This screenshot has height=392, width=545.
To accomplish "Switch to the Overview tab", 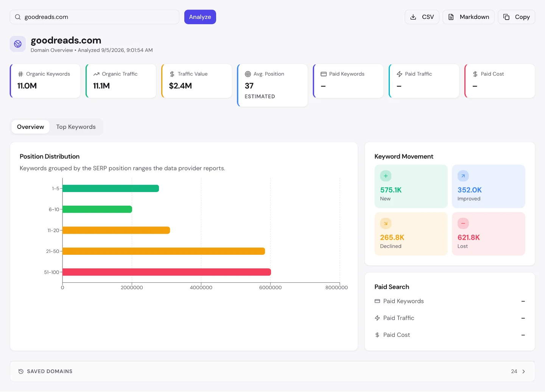I will (x=31, y=127).
